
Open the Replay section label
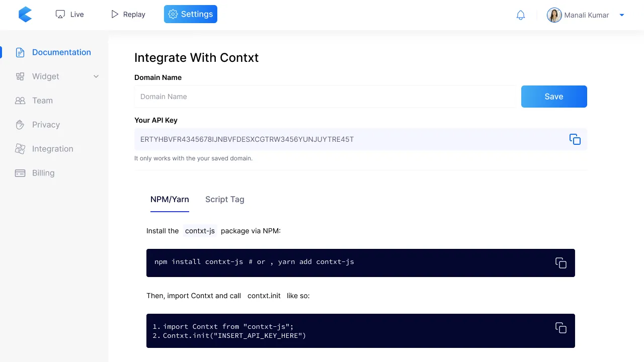134,14
